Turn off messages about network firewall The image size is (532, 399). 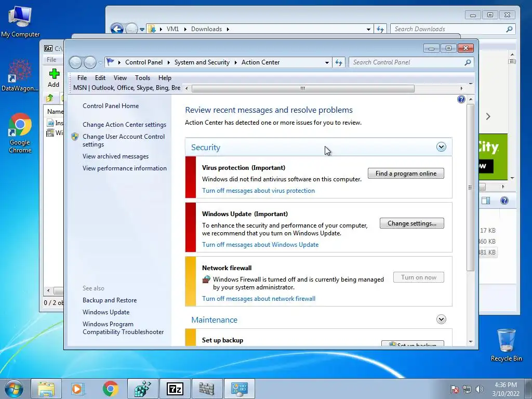pos(259,299)
